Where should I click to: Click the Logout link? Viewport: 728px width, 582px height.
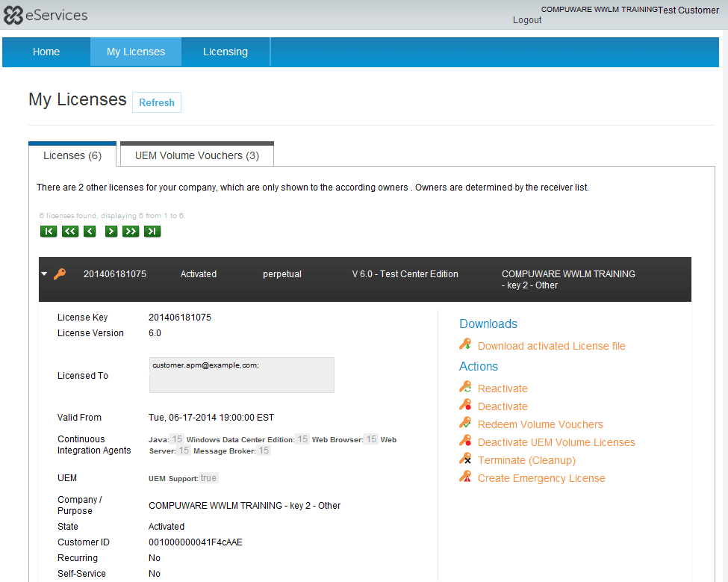[527, 20]
